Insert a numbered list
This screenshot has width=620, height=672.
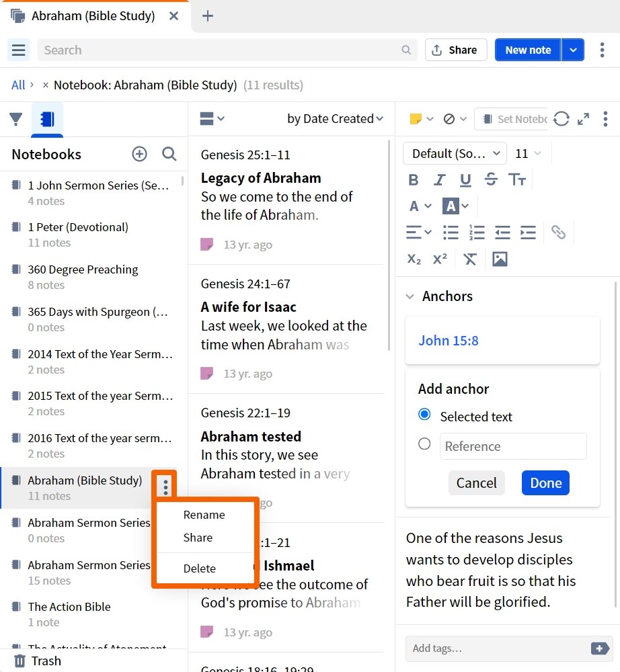pyautogui.click(x=476, y=233)
